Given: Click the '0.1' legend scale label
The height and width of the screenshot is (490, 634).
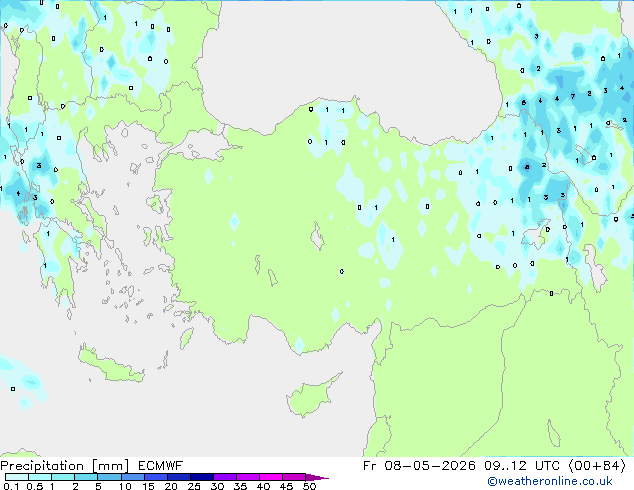Looking at the screenshot, I should [11, 486].
